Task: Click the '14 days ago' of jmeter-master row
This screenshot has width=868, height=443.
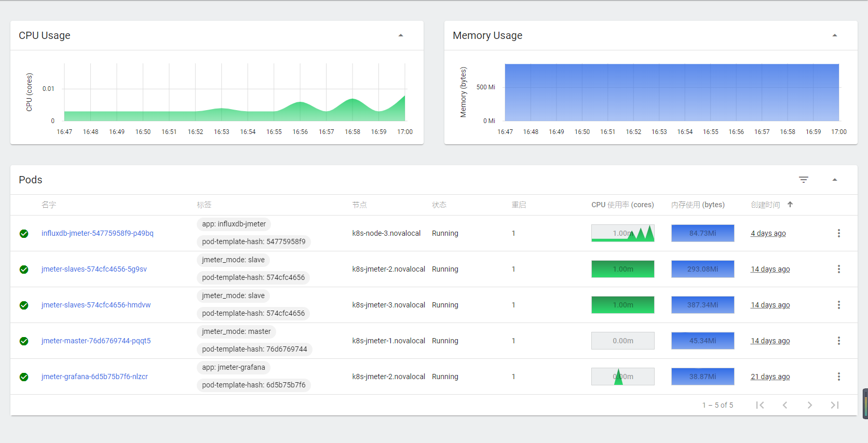Action: (770, 341)
